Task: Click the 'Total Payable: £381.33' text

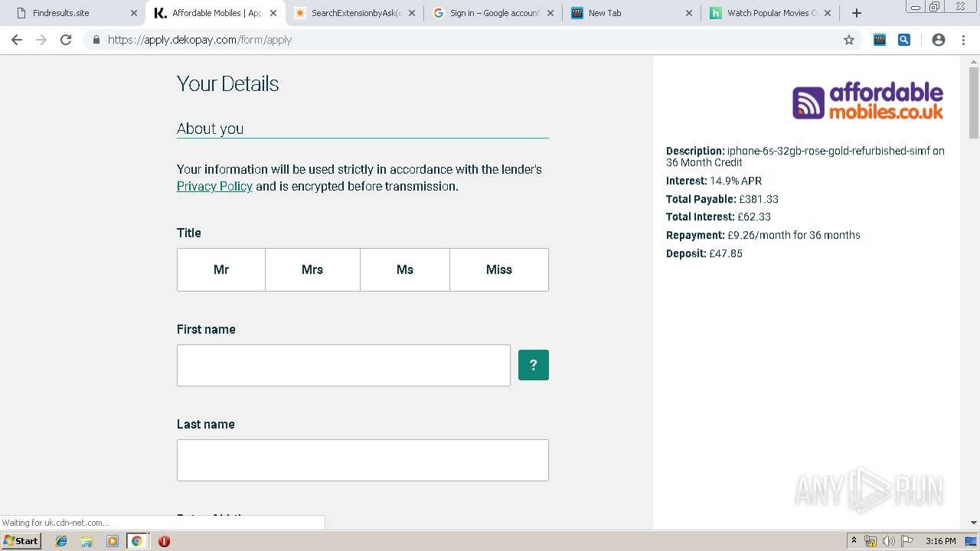Action: pyautogui.click(x=722, y=199)
